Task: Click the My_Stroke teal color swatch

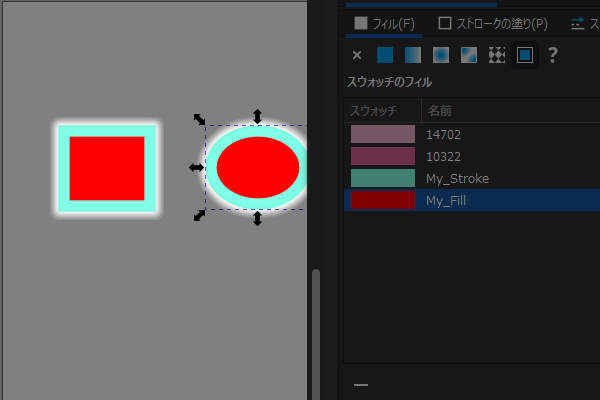Action: coord(383,178)
